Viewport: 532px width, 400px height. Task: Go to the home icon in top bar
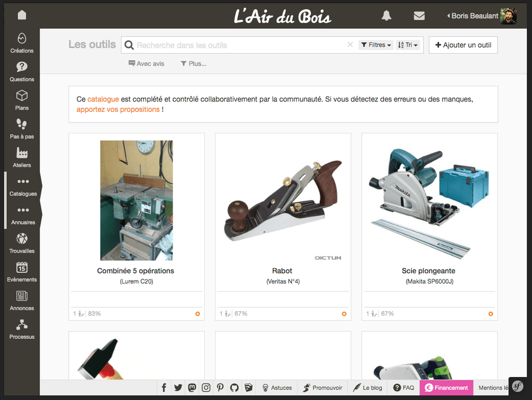point(22,15)
